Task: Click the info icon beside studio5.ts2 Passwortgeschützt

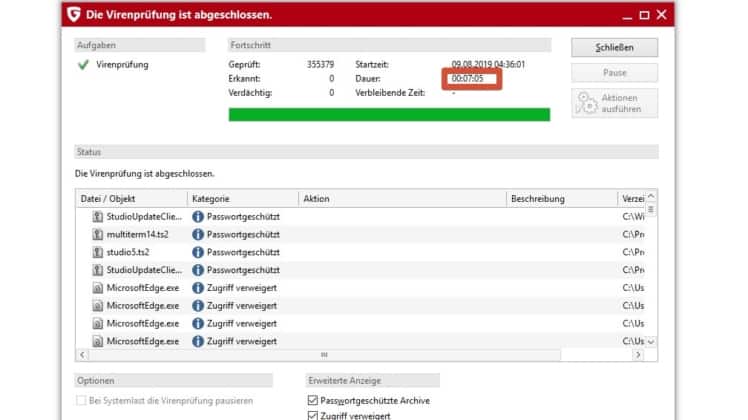Action: tap(197, 252)
